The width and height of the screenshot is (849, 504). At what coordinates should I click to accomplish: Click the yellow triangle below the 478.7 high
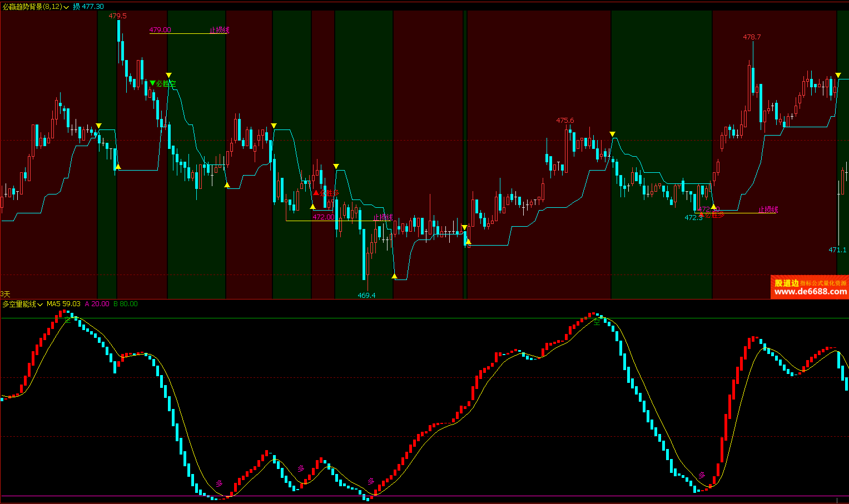point(838,75)
